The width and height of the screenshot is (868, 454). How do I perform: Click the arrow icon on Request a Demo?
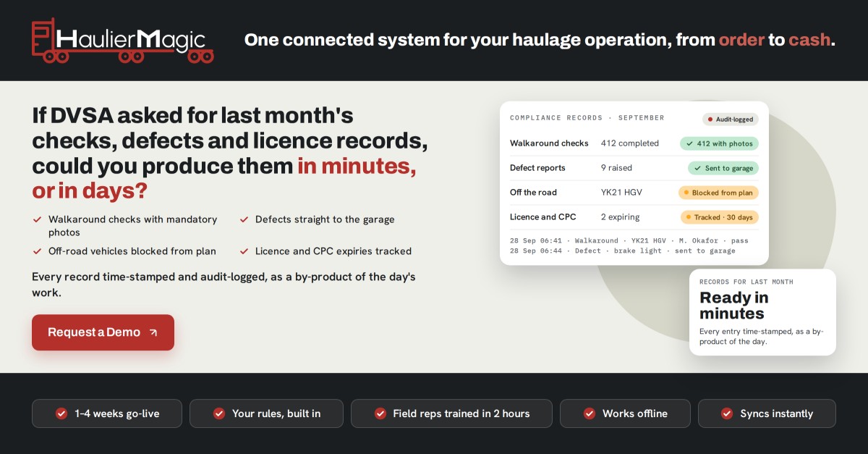153,332
